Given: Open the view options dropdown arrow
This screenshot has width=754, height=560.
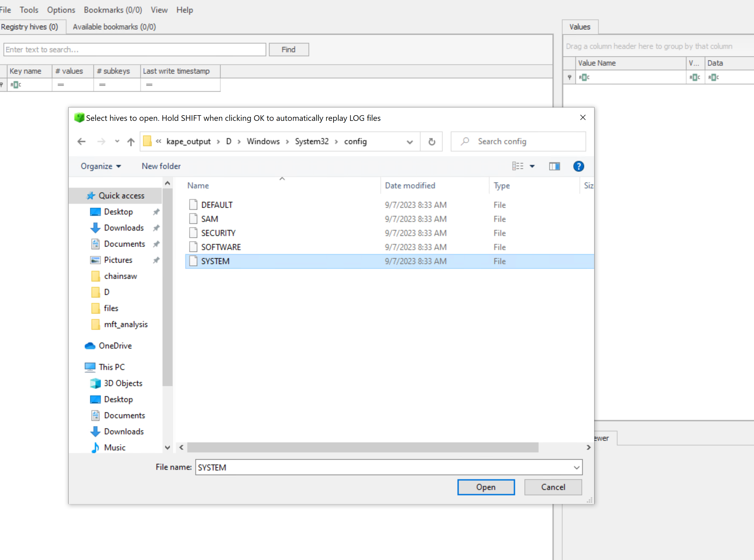Looking at the screenshot, I should (x=532, y=166).
